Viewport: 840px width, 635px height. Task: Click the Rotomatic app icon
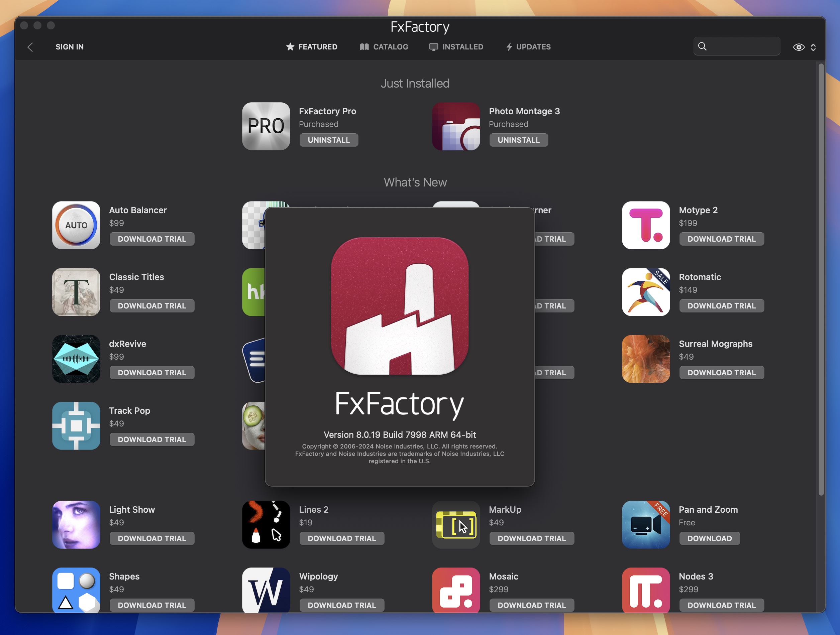point(646,292)
